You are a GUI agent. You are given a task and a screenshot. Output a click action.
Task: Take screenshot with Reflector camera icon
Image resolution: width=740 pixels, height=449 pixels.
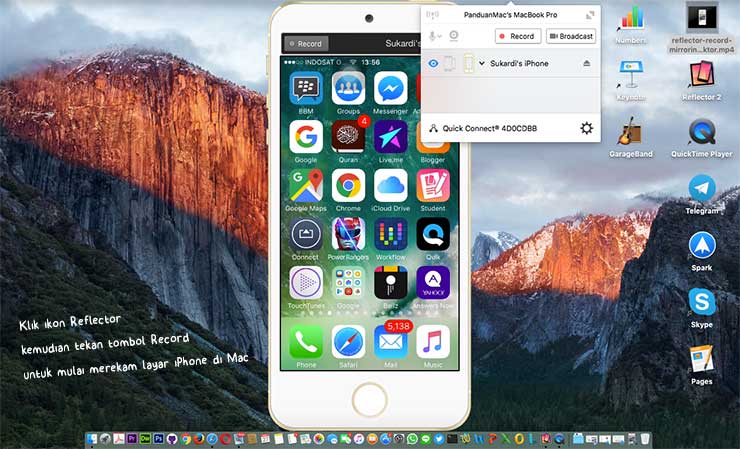coord(454,35)
